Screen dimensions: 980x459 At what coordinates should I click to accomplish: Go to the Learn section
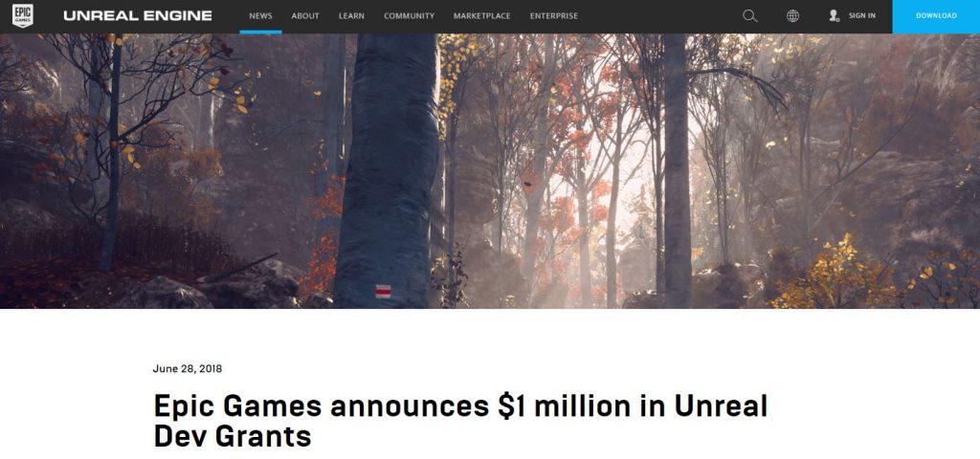click(x=351, y=16)
